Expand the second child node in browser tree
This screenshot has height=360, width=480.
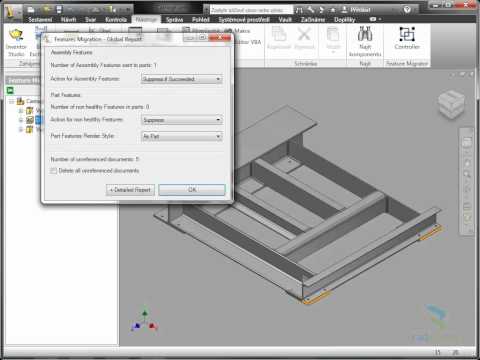pyautogui.click(x=21, y=120)
